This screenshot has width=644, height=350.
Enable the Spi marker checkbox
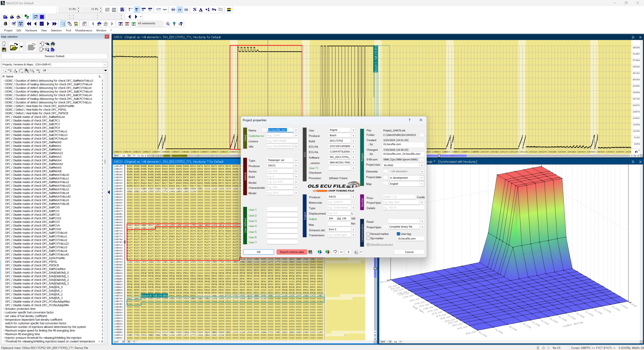368,238
